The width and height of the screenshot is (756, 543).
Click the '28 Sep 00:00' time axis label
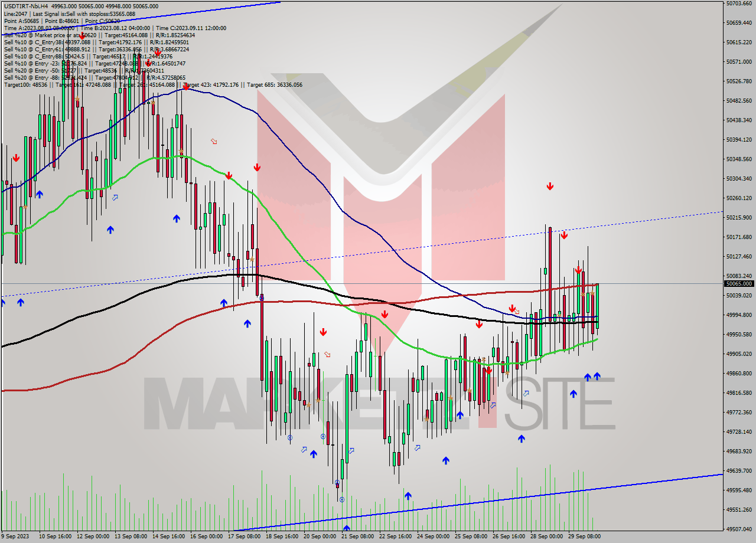click(546, 537)
